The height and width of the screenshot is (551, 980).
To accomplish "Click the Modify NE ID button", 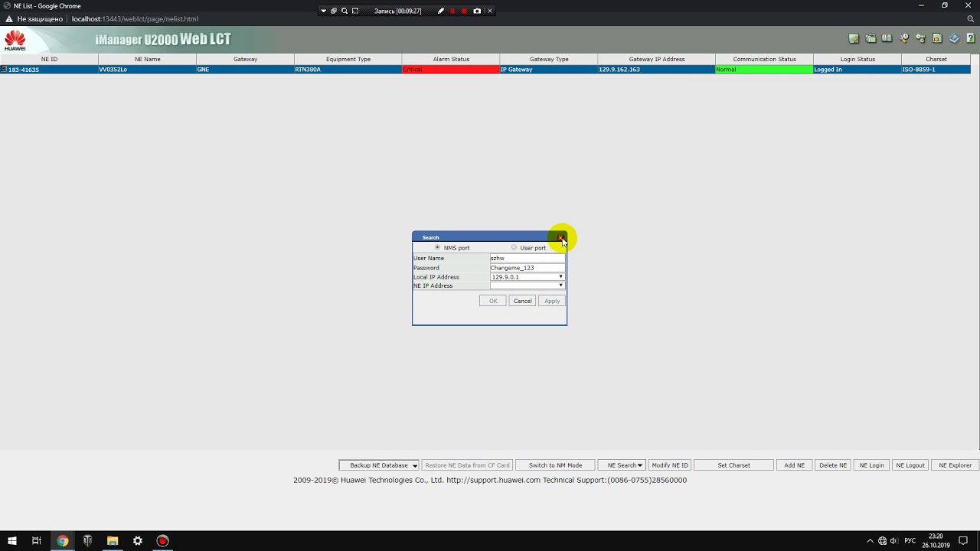I will pyautogui.click(x=670, y=465).
